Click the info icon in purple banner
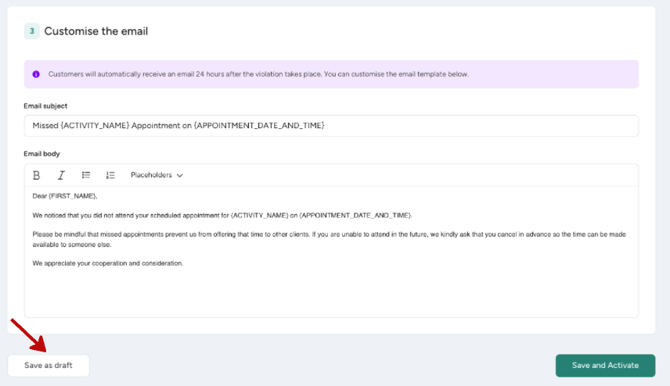Screen dimensions: 670x386 point(36,74)
